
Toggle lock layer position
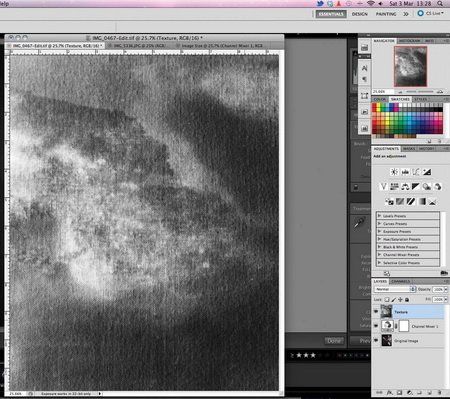pyautogui.click(x=400, y=300)
